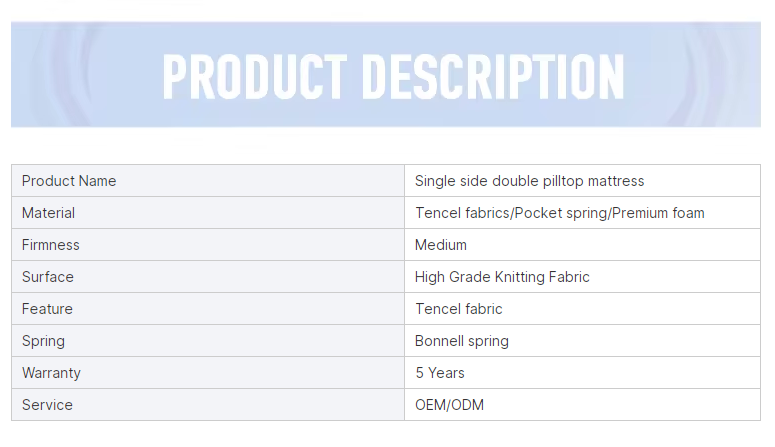Click Tencel fabrics/Pocket spring/Premium foam value
Screen dimensions: 775x447
pos(560,213)
